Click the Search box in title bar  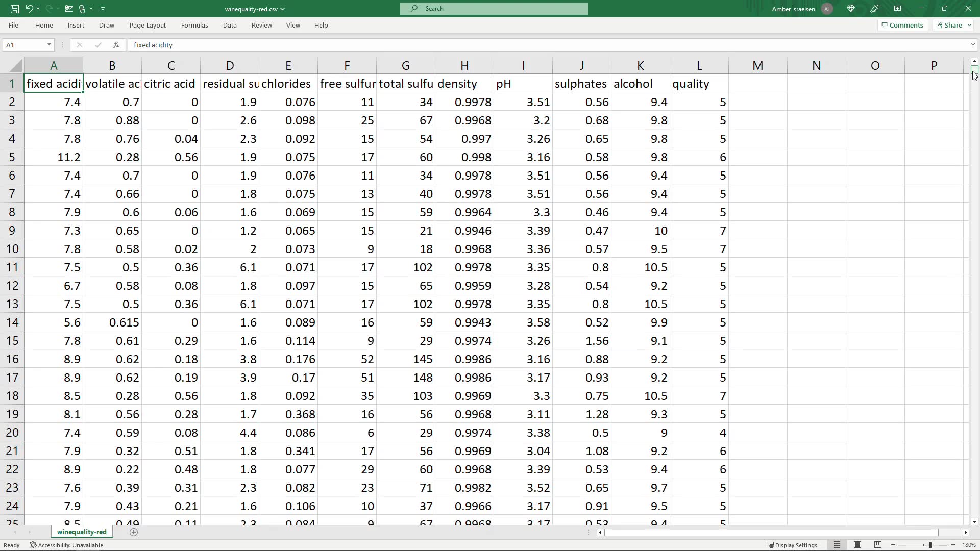(x=494, y=9)
